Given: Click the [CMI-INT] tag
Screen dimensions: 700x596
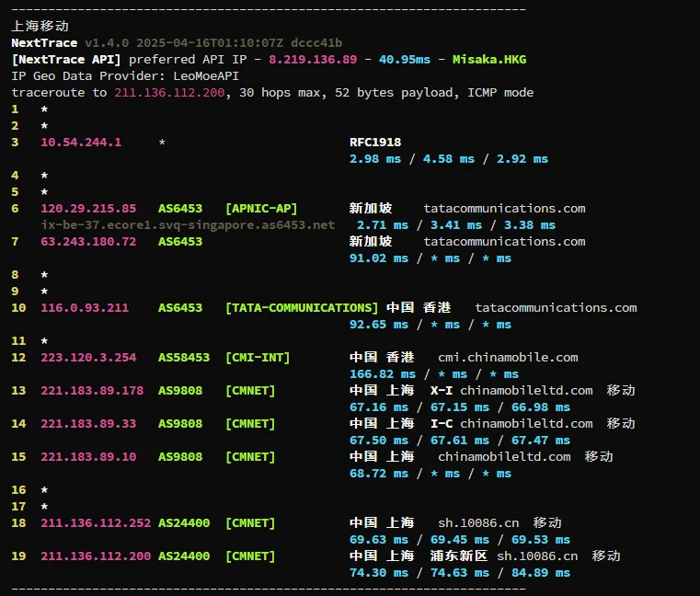Looking at the screenshot, I should coord(258,358).
